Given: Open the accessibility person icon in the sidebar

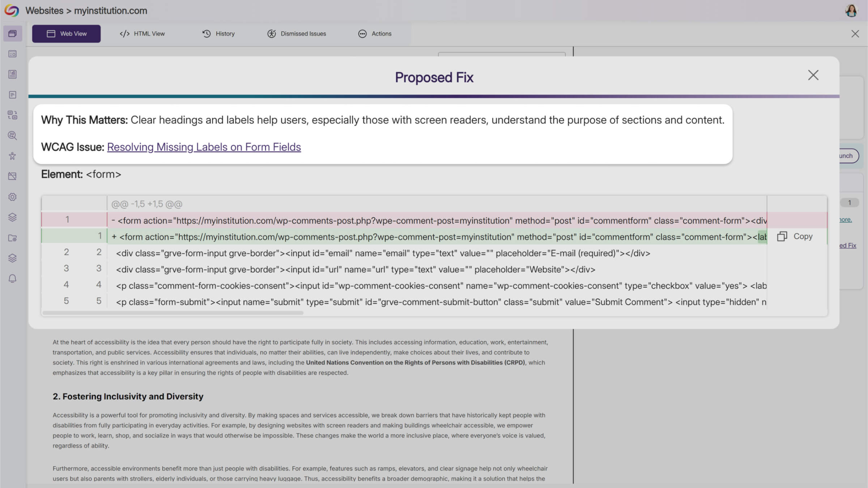Looking at the screenshot, I should pyautogui.click(x=12, y=156).
